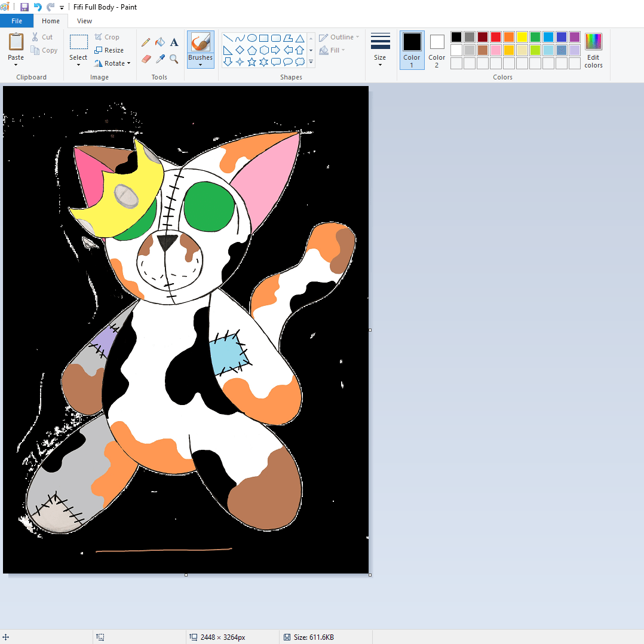Pick the Color picker eyedropper tool
The image size is (644, 644).
click(160, 59)
